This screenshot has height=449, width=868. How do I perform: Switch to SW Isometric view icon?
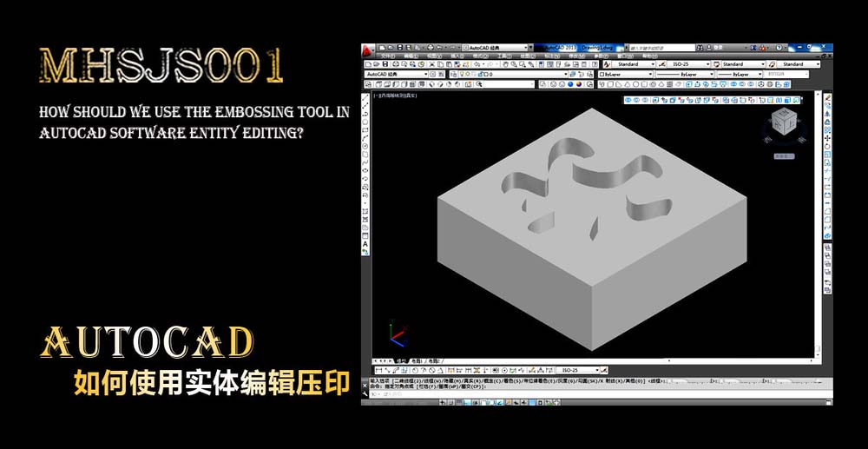(431, 84)
